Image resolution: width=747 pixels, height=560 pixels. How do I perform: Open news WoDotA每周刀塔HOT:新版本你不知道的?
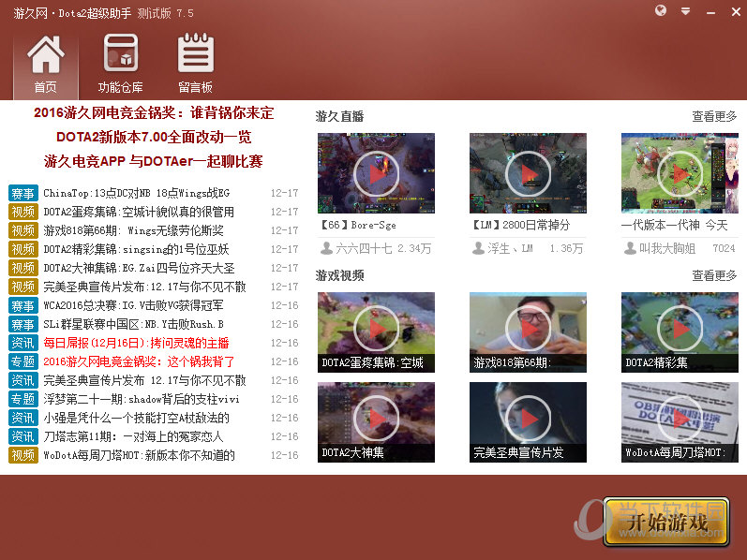139,455
